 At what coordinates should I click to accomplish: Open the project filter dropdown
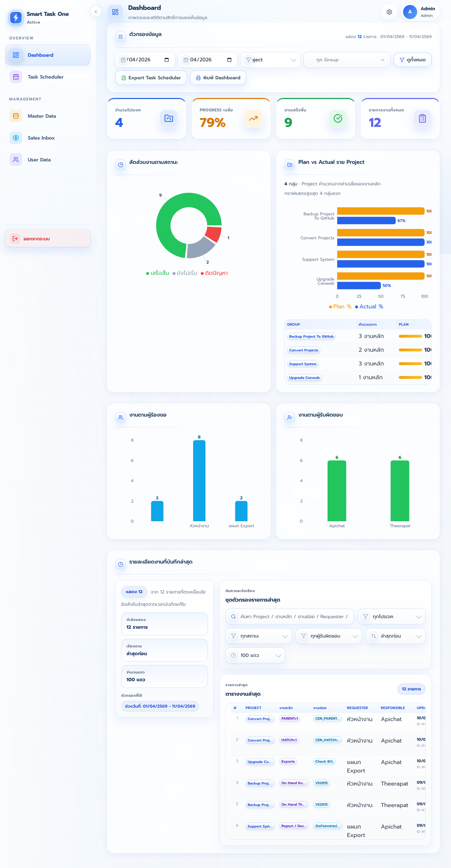(x=271, y=60)
